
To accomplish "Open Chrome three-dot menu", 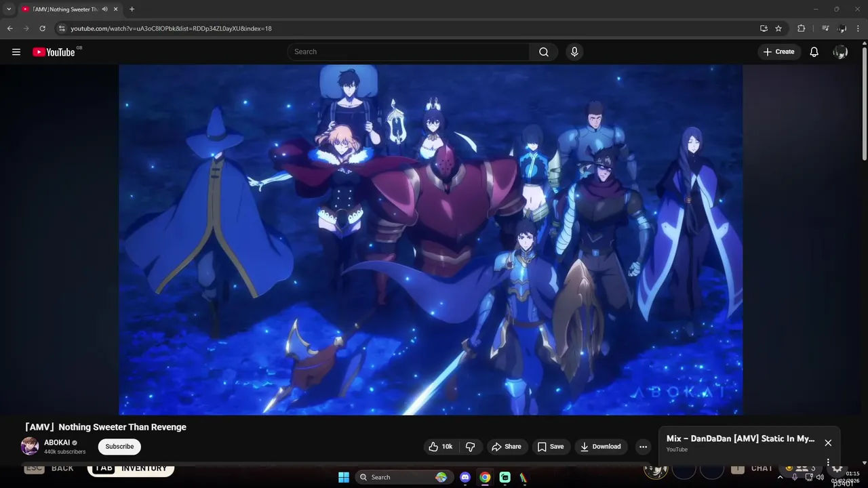I will click(859, 28).
